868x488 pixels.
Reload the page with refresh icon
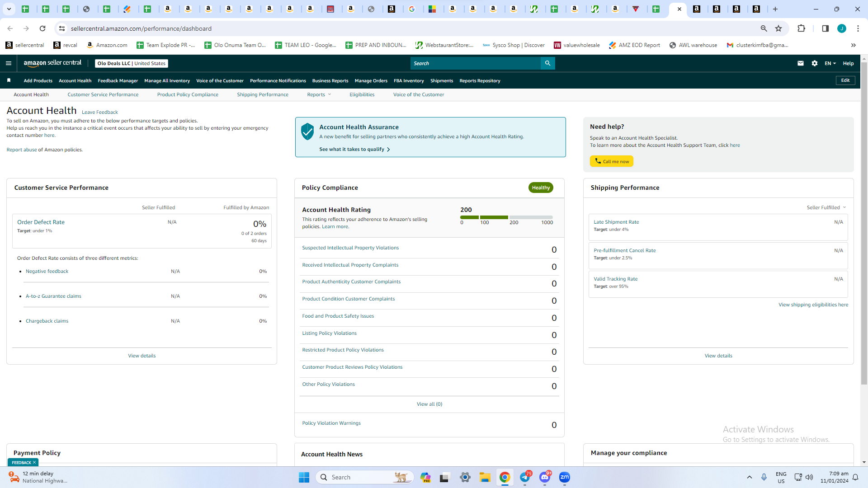coord(42,28)
